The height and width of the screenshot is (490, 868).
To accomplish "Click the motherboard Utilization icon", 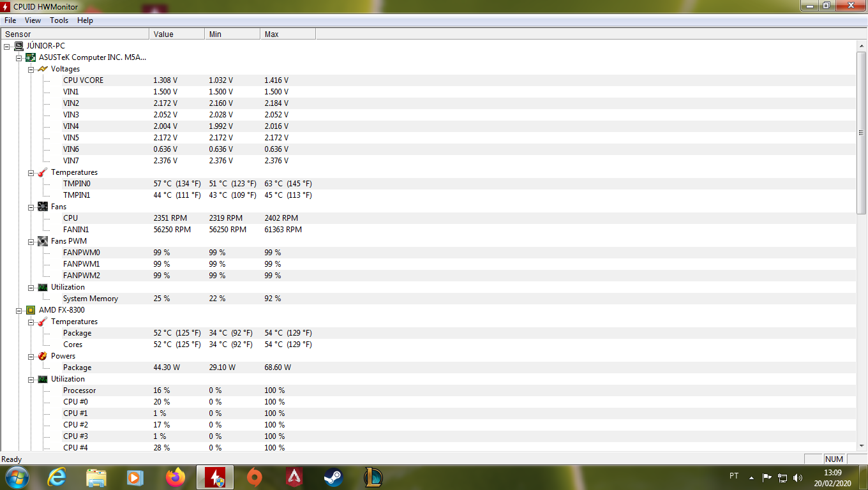I will coord(43,287).
